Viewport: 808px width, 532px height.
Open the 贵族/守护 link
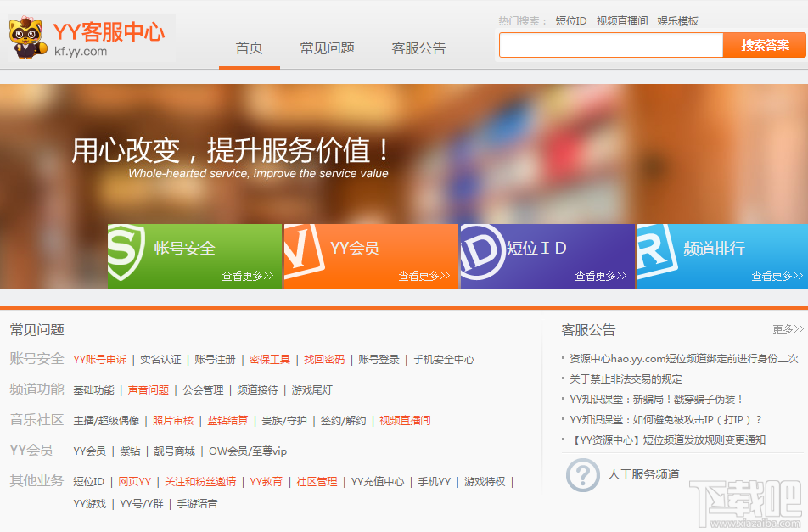tap(284, 421)
